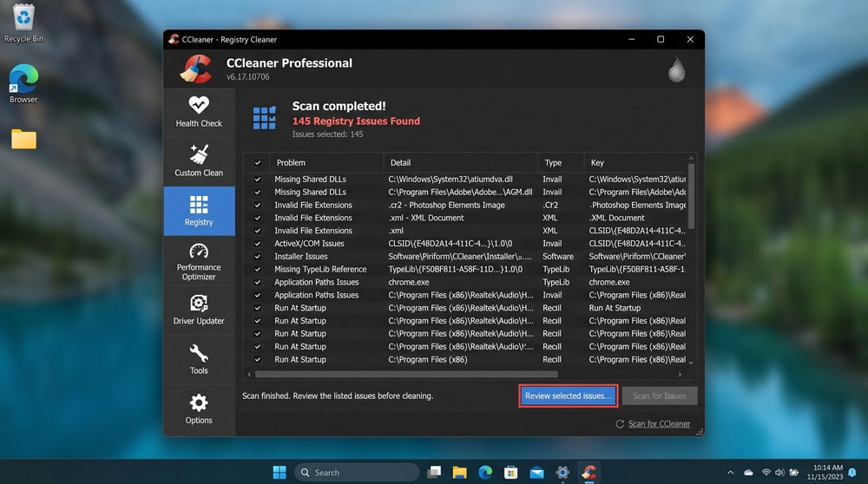This screenshot has width=868, height=484.
Task: Click the scroll right arrow under issues list
Action: point(680,375)
